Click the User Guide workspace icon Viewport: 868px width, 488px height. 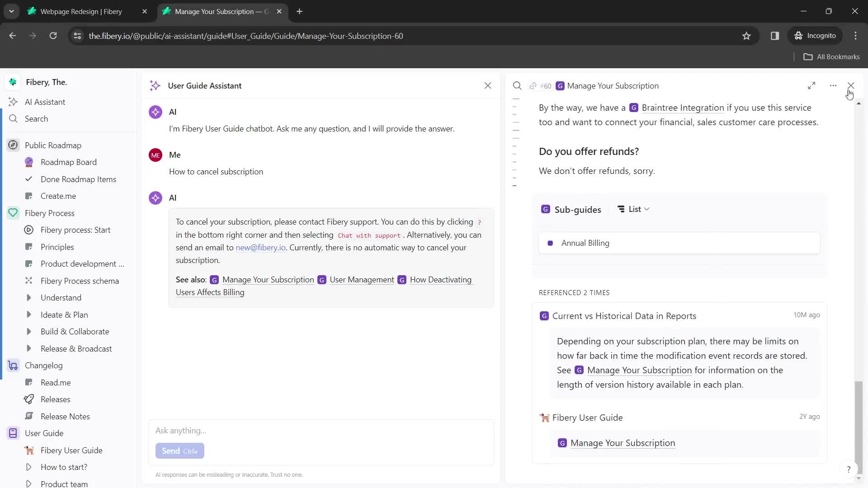13,433
